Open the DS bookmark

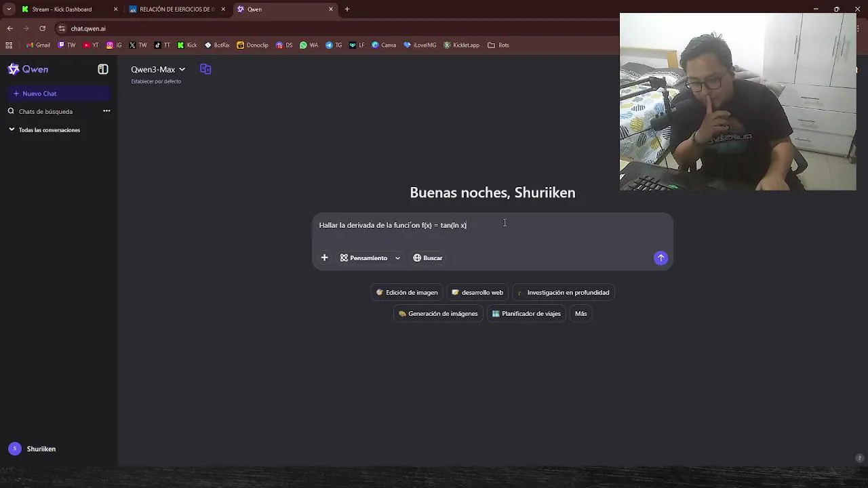coord(284,45)
